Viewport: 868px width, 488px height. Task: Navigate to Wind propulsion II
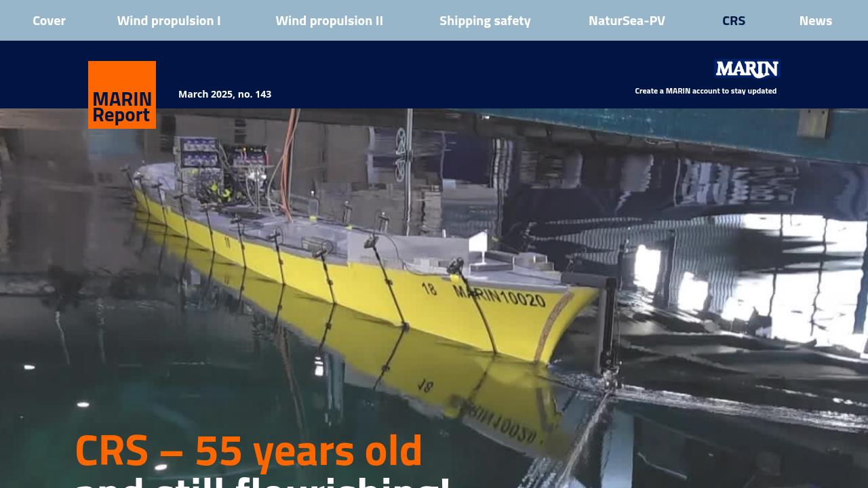point(329,20)
